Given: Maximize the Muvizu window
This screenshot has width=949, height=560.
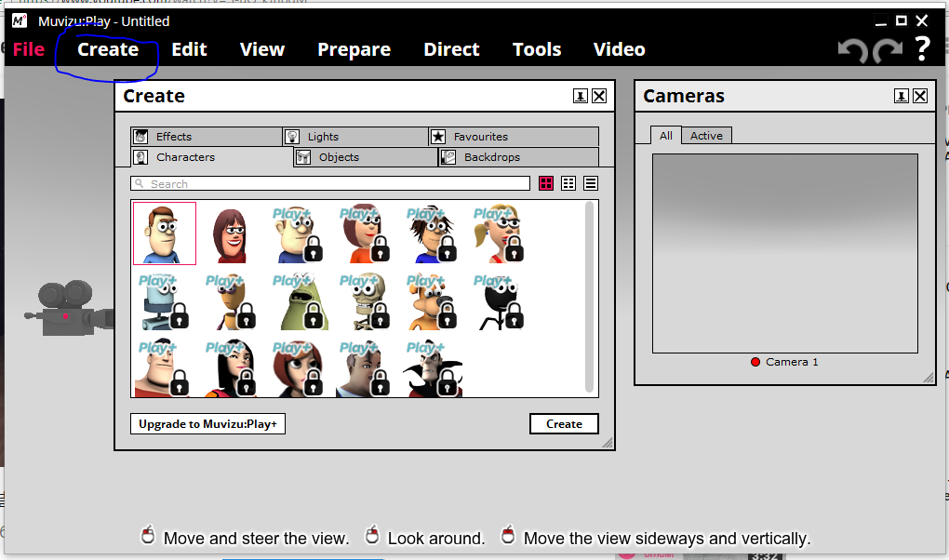Looking at the screenshot, I should pos(902,20).
